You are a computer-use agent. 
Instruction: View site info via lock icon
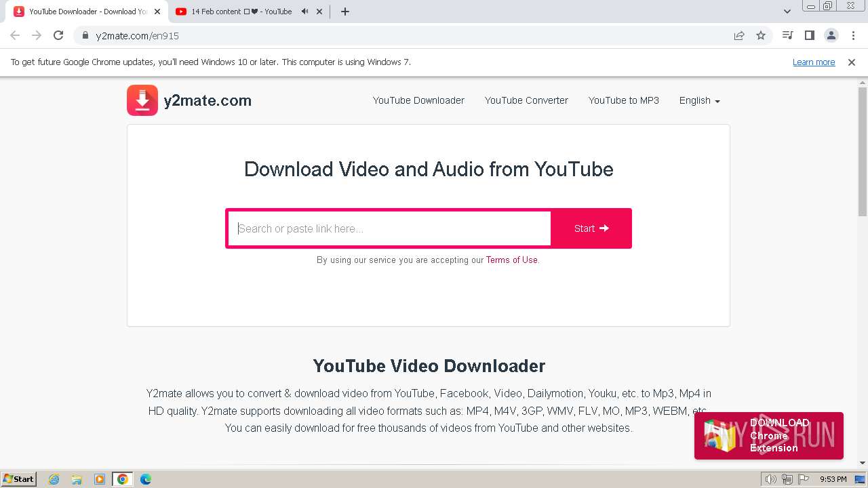pos(85,36)
